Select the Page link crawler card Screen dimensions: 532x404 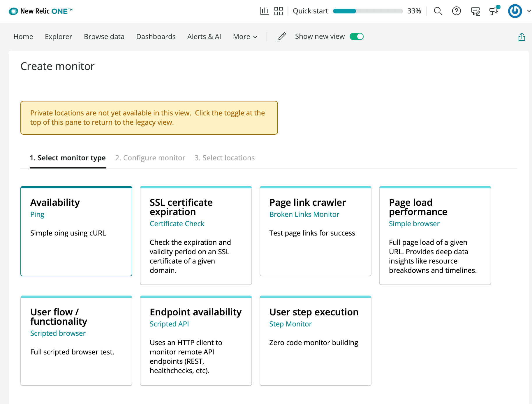coord(316,231)
